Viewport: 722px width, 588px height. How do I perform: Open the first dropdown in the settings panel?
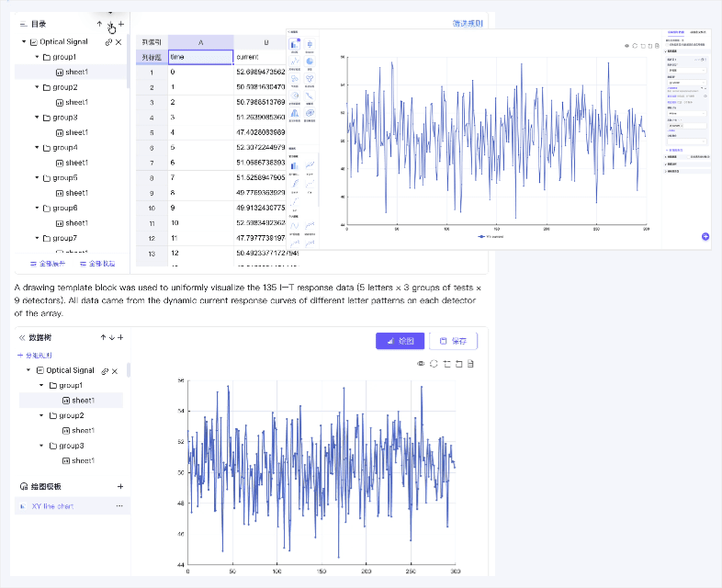pos(686,71)
